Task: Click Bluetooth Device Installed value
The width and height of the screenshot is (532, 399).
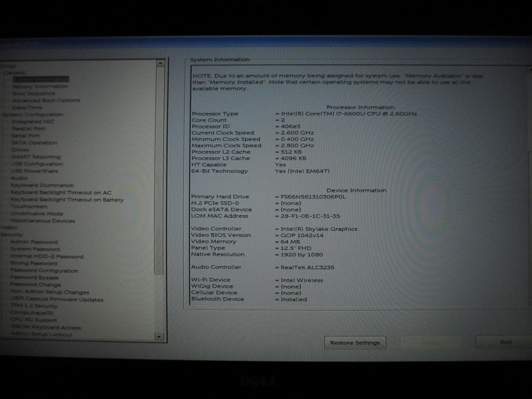Action: click(294, 300)
